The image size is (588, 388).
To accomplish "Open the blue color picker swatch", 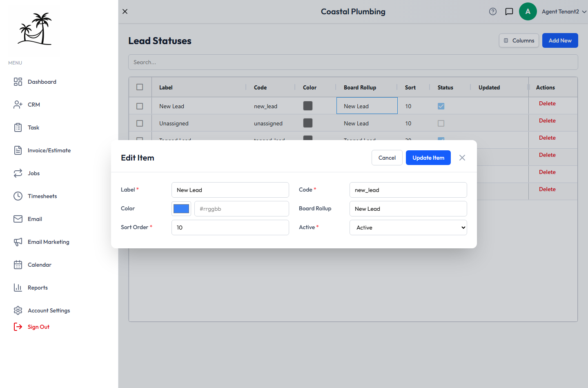I will point(181,209).
